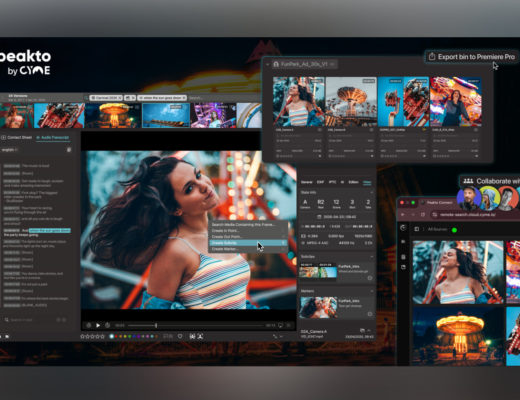Click the highlighted transcript phrase
The height and width of the screenshot is (400, 520).
[x=50, y=230]
